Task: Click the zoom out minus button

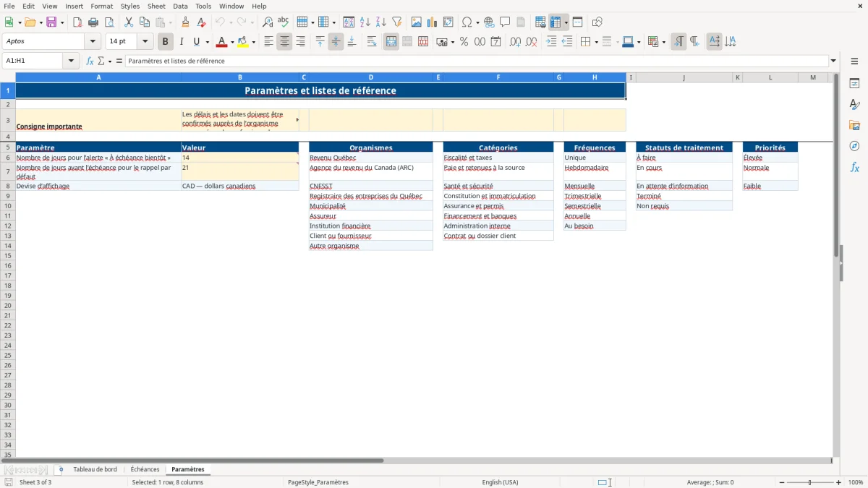Action: 781,482
